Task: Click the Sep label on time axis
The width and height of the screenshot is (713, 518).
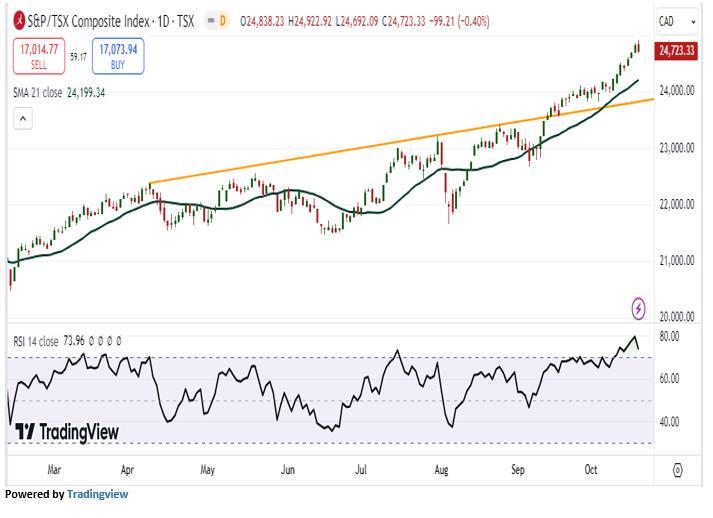Action: 518,468
